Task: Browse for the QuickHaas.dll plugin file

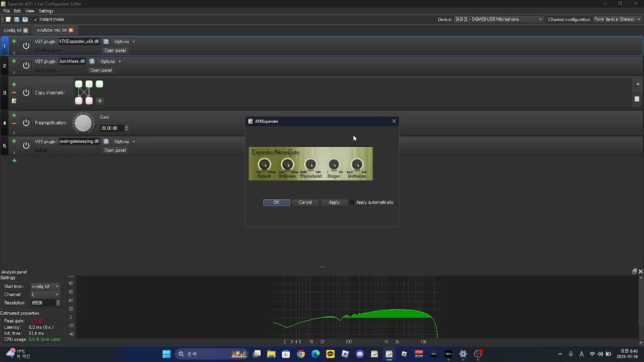Action: coord(92,61)
